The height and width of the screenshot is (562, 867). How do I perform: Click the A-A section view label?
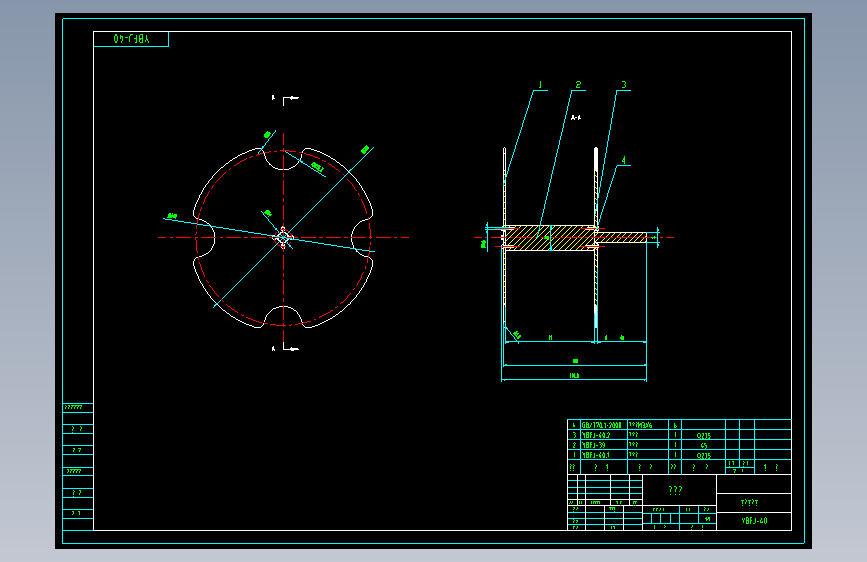pyautogui.click(x=576, y=117)
